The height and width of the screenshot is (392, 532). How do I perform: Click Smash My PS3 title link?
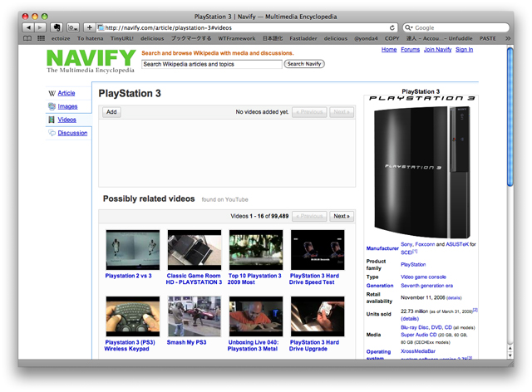coord(186,342)
